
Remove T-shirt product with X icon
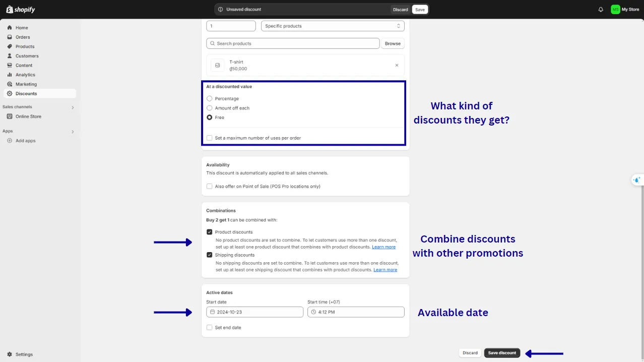tap(397, 65)
